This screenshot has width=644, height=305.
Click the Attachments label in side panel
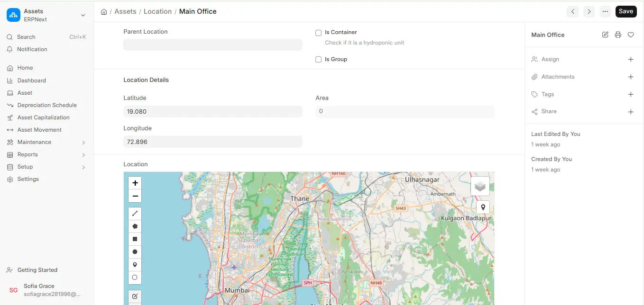pyautogui.click(x=558, y=77)
